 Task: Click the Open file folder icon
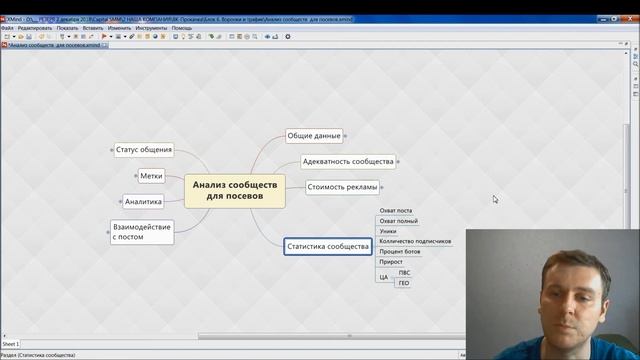[x=21, y=37]
